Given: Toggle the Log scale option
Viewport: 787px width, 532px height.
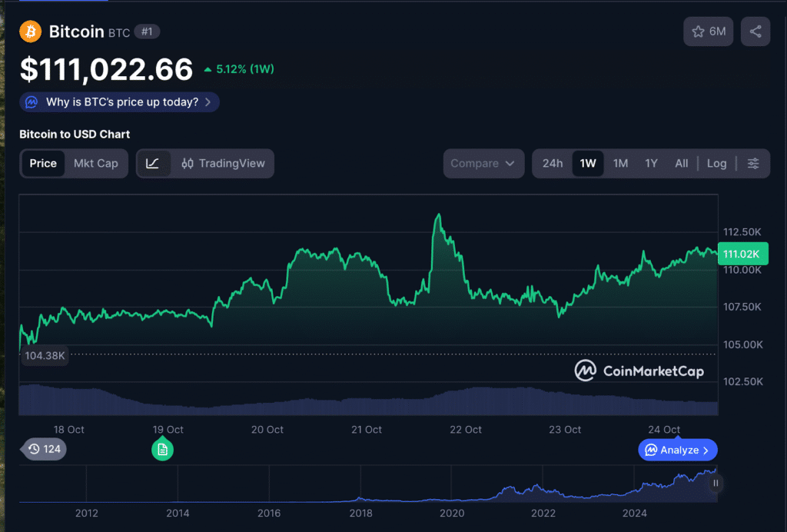Looking at the screenshot, I should 716,163.
